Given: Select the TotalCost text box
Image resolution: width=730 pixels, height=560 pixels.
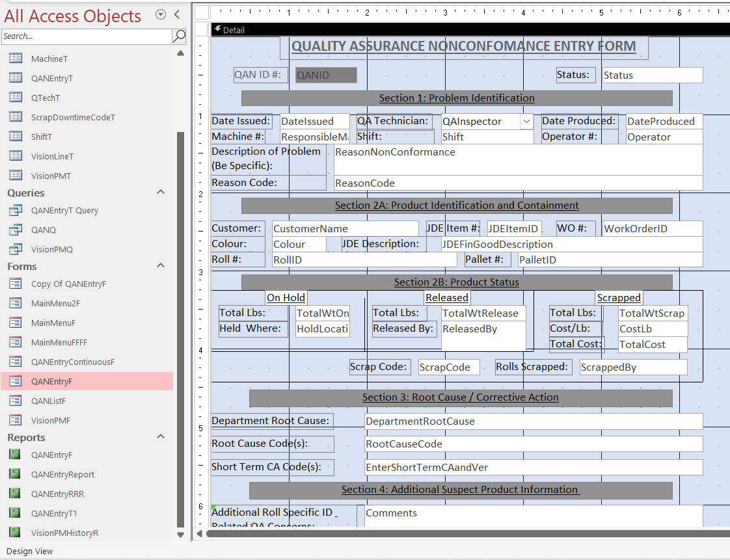Looking at the screenshot, I should point(653,345).
